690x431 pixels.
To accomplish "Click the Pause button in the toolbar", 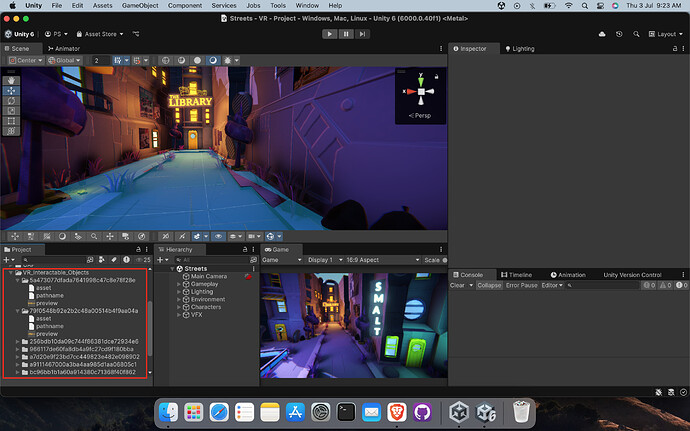I will [x=346, y=34].
